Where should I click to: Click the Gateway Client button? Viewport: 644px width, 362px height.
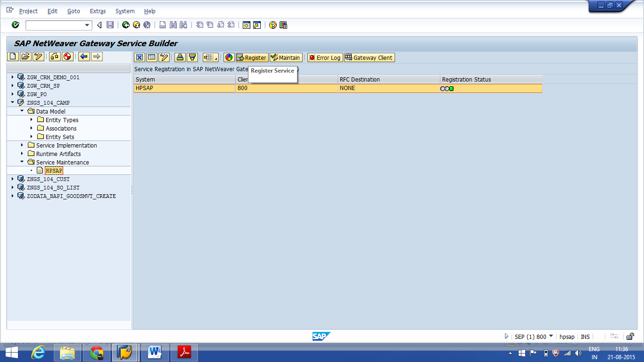pos(369,58)
